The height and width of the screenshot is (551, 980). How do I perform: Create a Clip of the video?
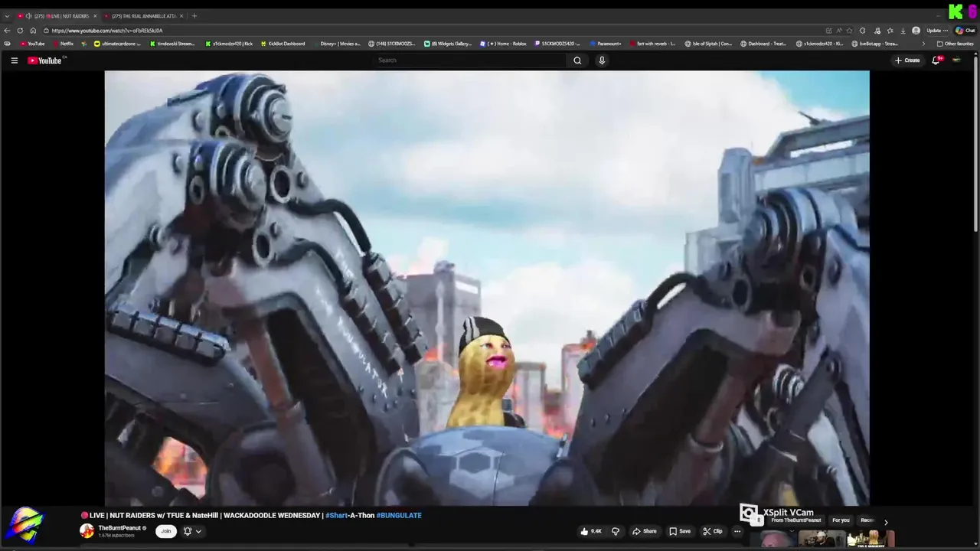713,531
